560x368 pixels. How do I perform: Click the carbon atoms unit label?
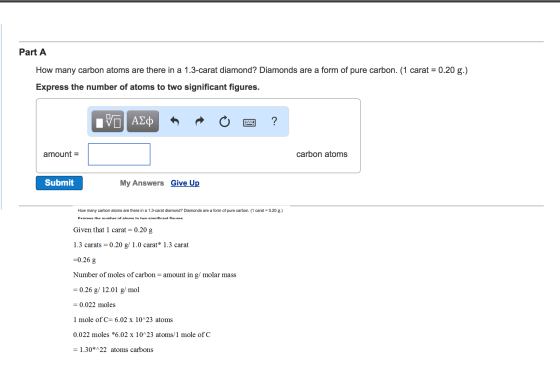[322, 154]
